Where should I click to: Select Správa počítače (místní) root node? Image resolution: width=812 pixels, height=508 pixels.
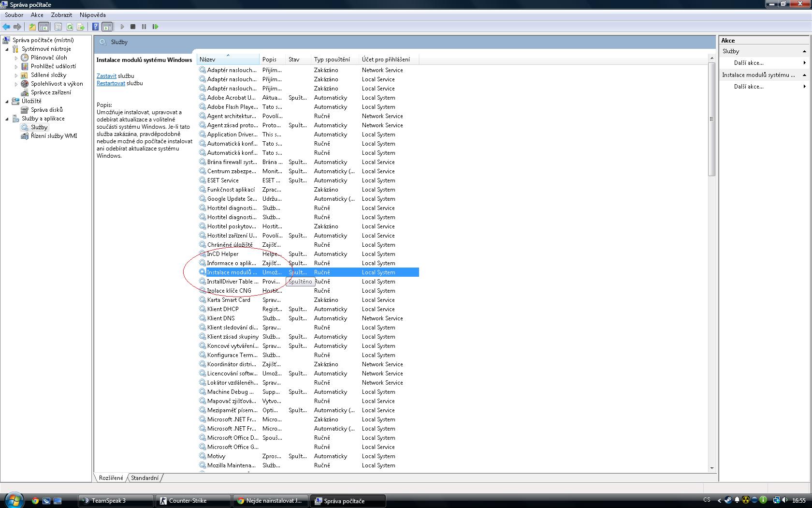pyautogui.click(x=43, y=40)
